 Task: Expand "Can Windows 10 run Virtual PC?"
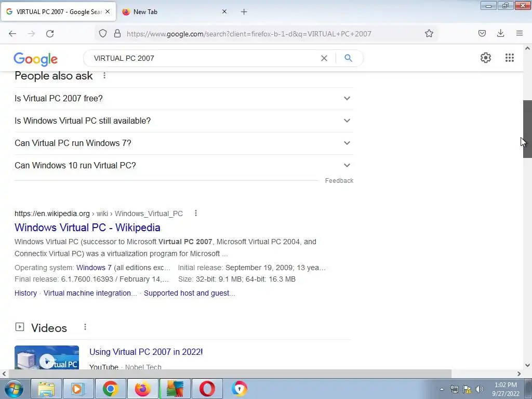pyautogui.click(x=184, y=166)
